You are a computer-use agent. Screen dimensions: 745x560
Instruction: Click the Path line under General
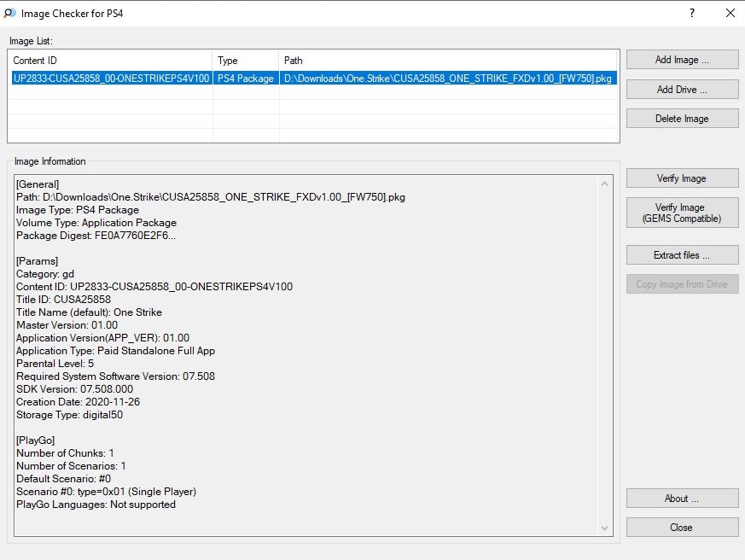click(x=211, y=197)
